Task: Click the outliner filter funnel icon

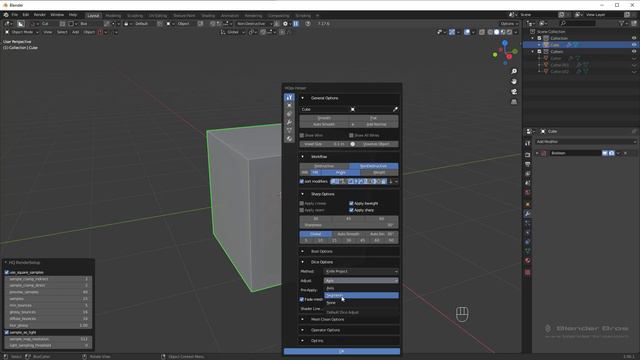Action: point(622,24)
